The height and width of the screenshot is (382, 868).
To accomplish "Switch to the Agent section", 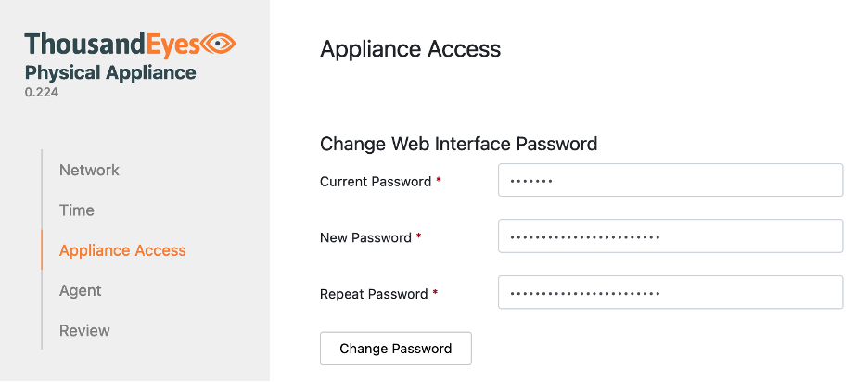I will pos(81,290).
